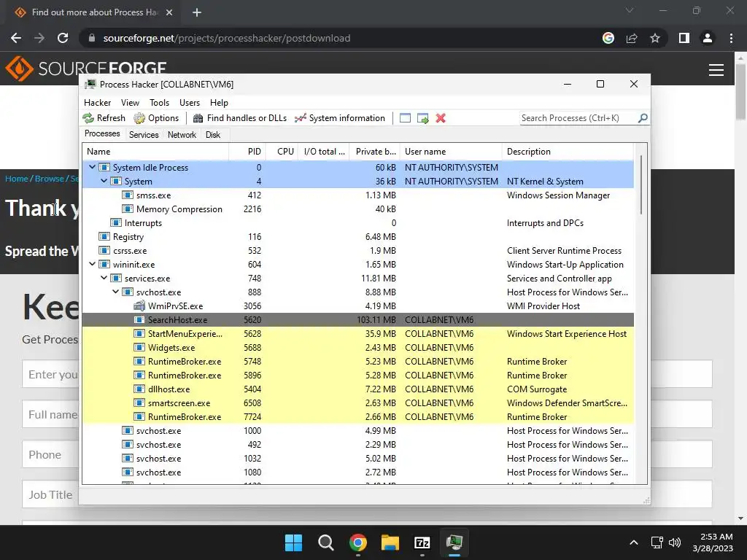Sort by the CPU column header

click(282, 152)
